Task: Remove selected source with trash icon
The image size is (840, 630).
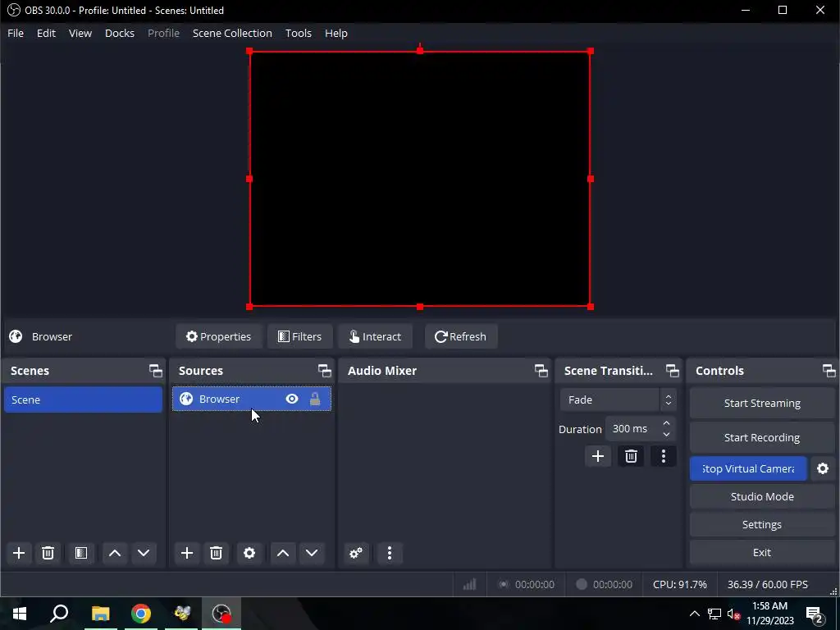Action: coord(216,553)
